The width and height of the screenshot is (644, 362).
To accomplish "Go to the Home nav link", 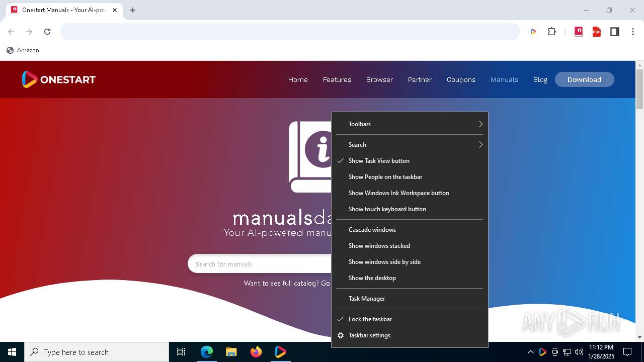I will [298, 79].
